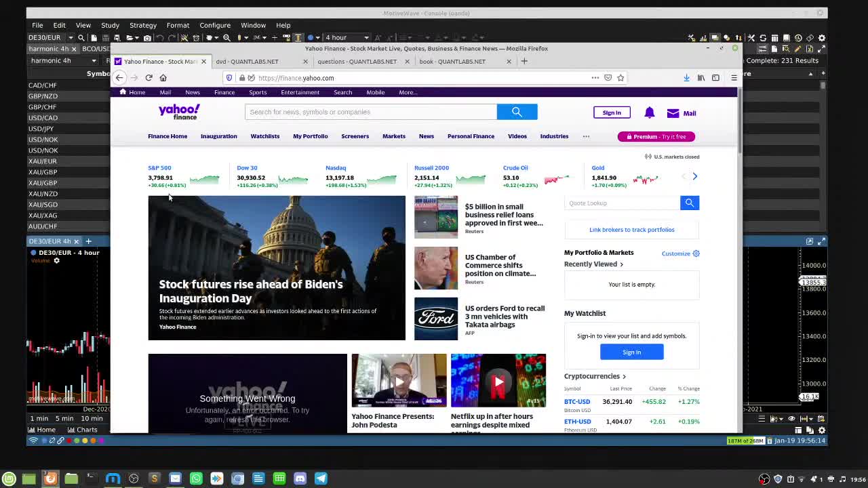Launch WhatsApp from the taskbar
Viewport: 868px width, 488px height.
point(196,479)
